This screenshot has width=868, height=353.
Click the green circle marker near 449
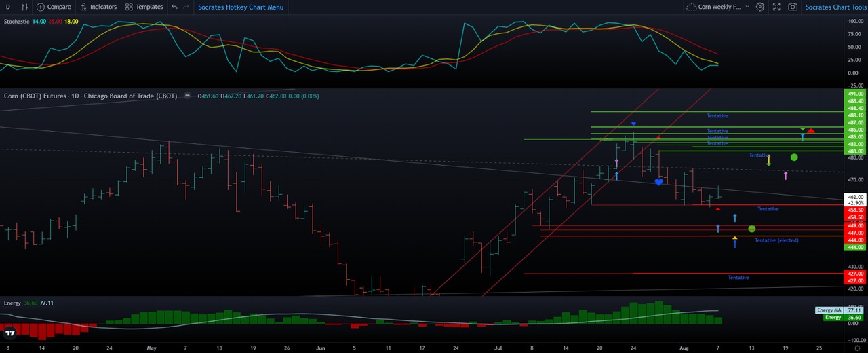click(x=751, y=229)
